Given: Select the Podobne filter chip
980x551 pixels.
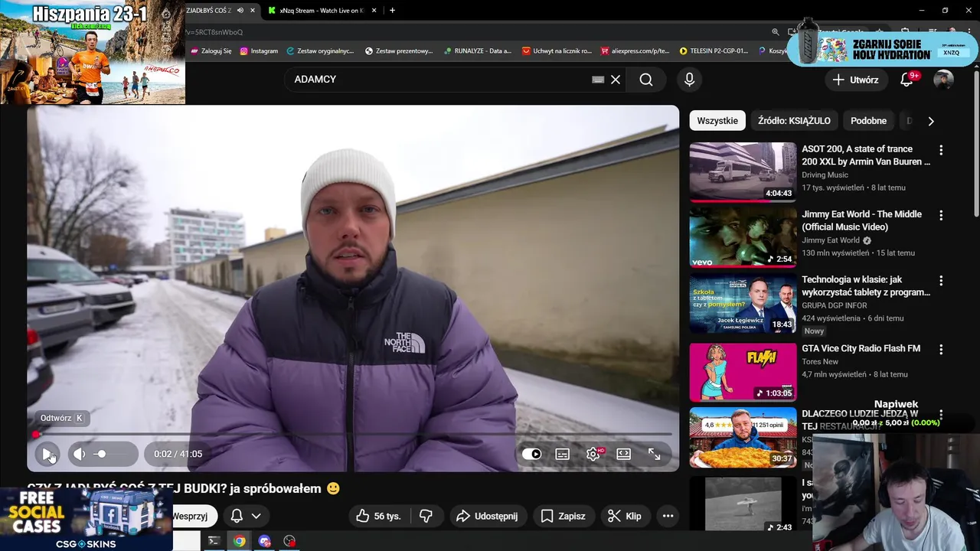Looking at the screenshot, I should pyautogui.click(x=868, y=121).
